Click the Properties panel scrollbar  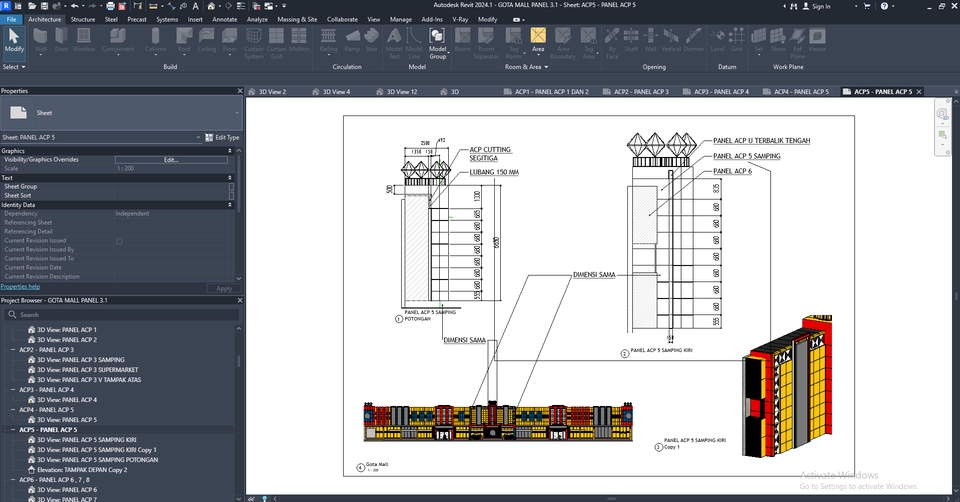pyautogui.click(x=239, y=184)
